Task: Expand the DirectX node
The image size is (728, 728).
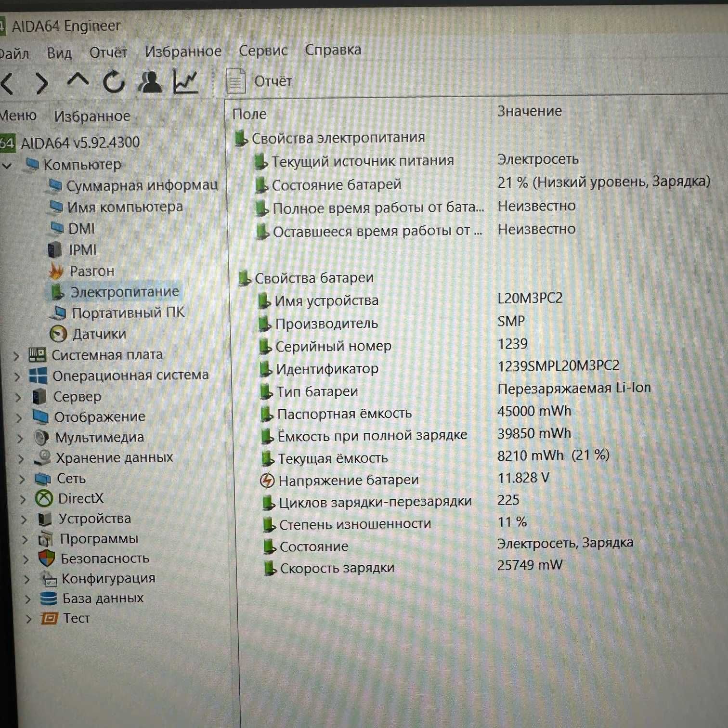Action: click(x=23, y=499)
